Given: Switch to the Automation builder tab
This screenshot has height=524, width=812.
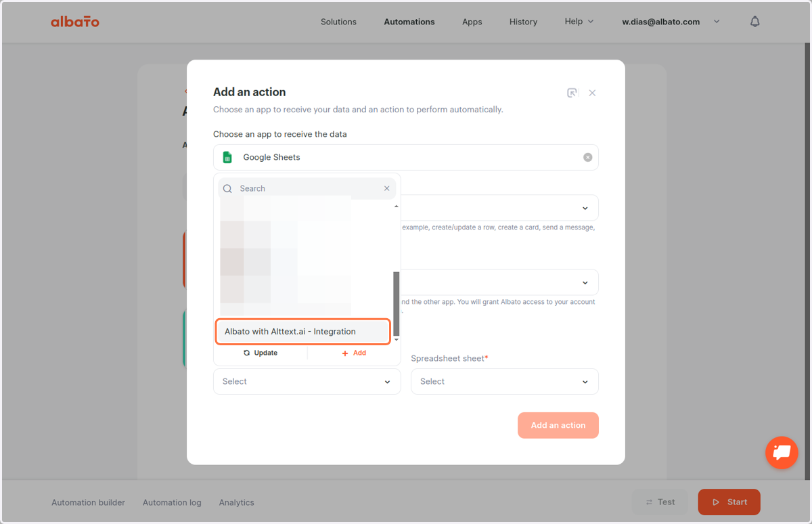Looking at the screenshot, I should point(88,502).
